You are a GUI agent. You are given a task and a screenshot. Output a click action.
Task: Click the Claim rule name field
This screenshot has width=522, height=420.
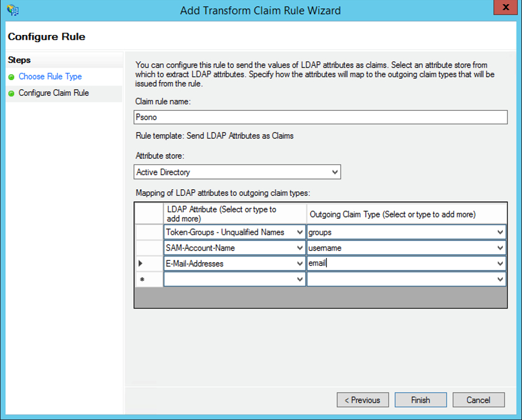pos(320,117)
